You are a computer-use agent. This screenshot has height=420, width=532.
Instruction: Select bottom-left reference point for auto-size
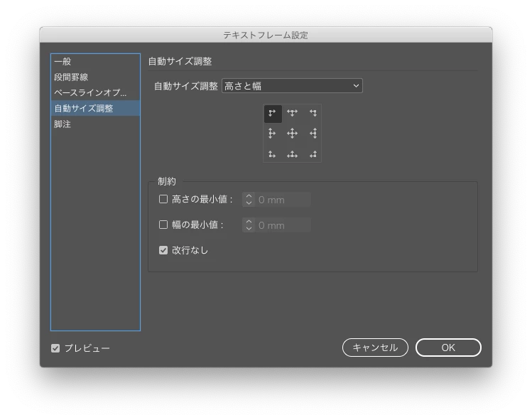[271, 154]
